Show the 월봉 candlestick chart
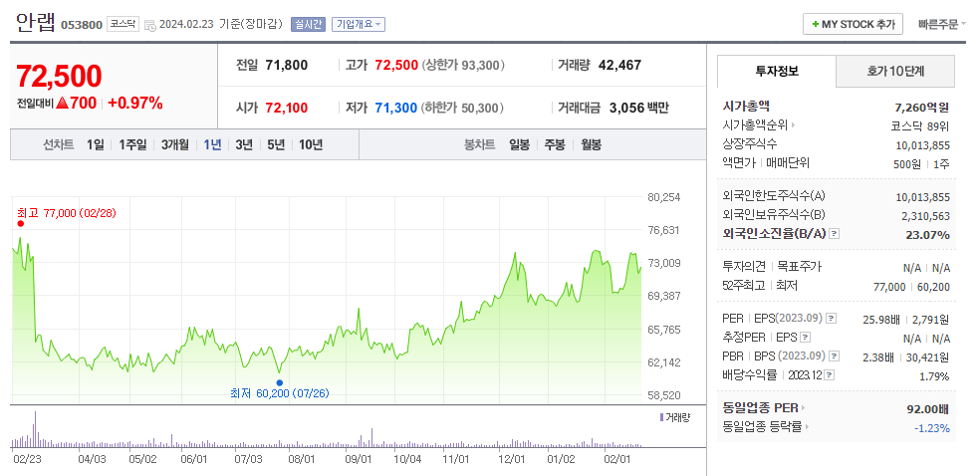 pos(591,145)
